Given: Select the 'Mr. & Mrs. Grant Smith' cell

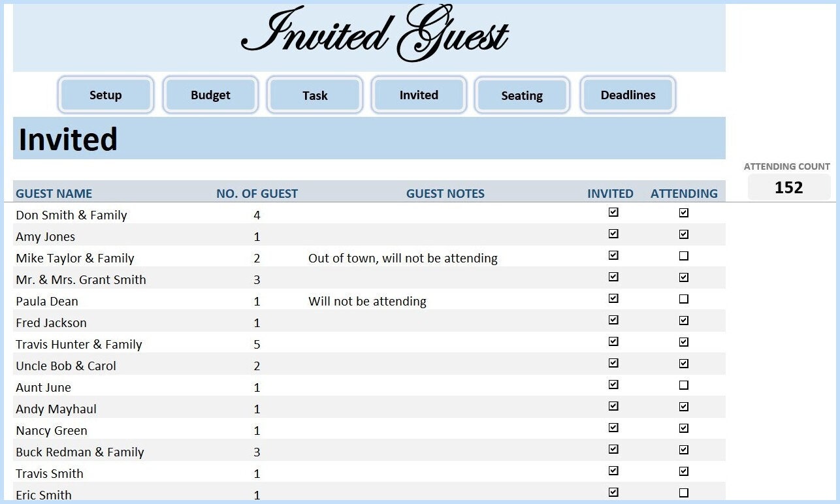Looking at the screenshot, I should tap(81, 280).
